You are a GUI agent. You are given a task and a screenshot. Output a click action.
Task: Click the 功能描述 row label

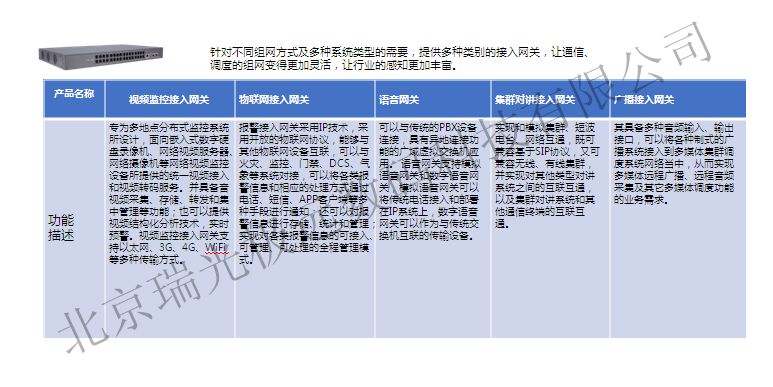tap(61, 227)
